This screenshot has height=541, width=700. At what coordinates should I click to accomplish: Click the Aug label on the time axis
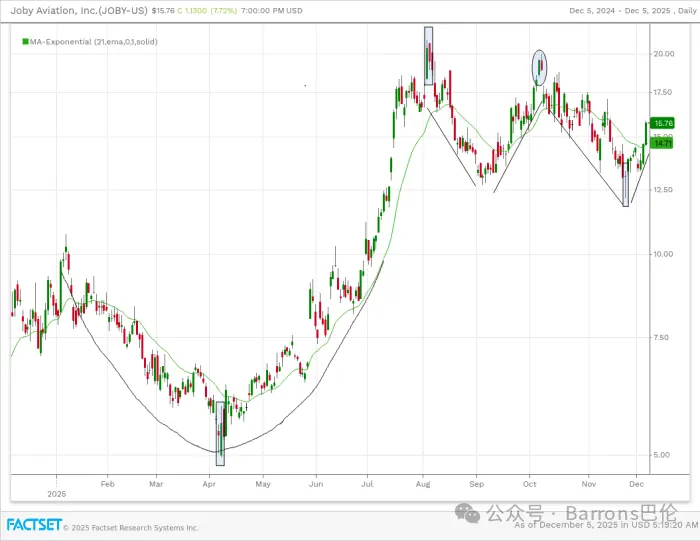point(423,482)
